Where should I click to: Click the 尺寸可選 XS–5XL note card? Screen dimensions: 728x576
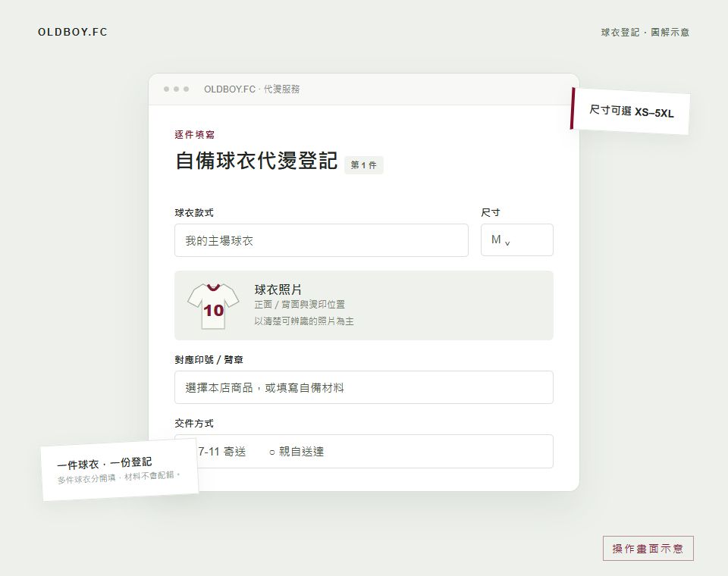click(x=630, y=111)
